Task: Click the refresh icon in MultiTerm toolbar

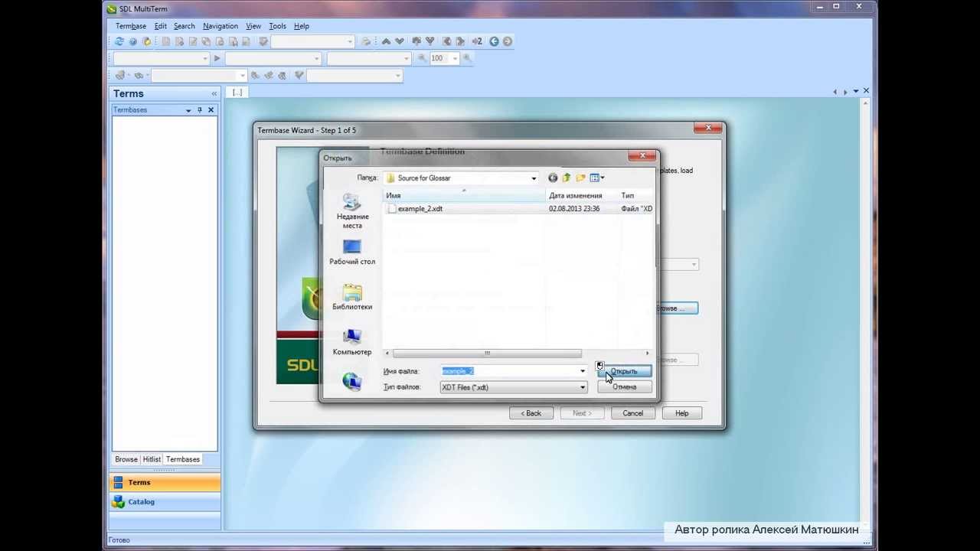Action: pyautogui.click(x=119, y=41)
